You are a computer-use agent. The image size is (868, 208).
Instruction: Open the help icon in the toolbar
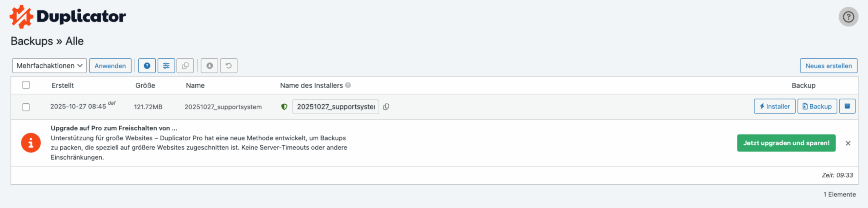pyautogui.click(x=147, y=65)
